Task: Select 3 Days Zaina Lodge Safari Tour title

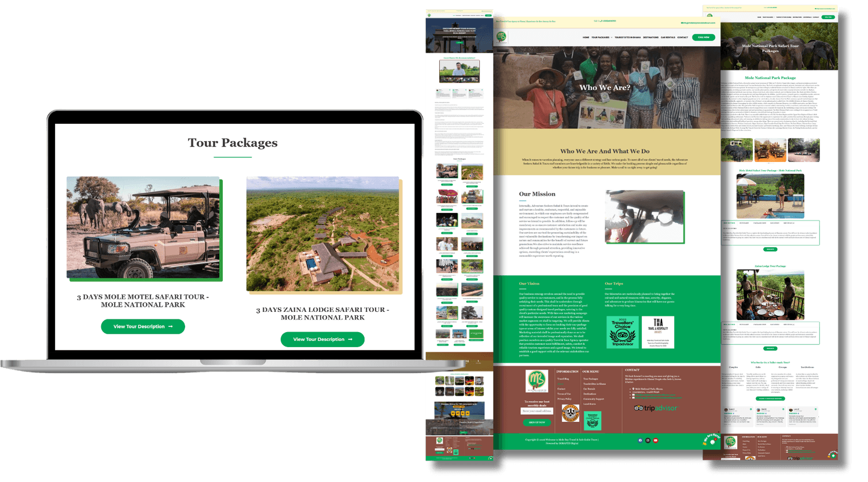Action: (x=322, y=313)
